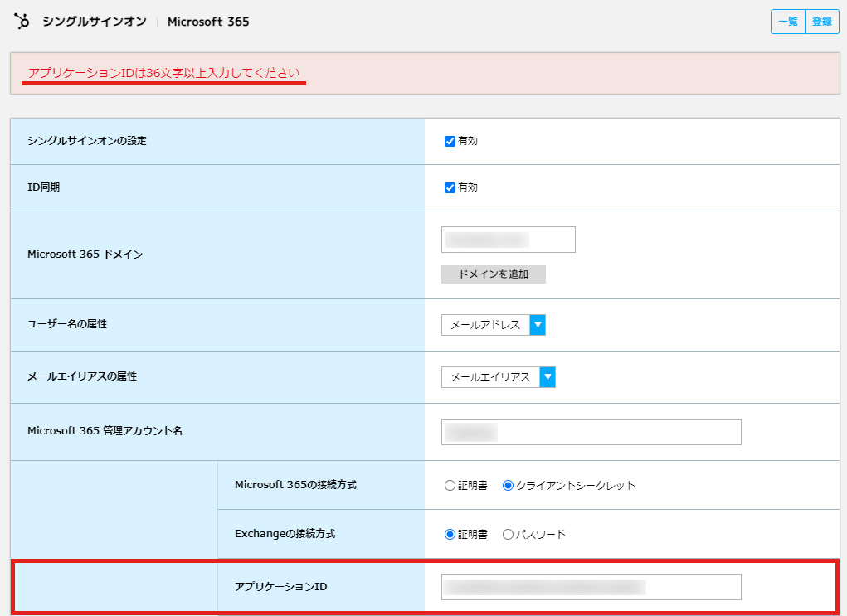The width and height of the screenshot is (847, 616).
Task: Click the ID同期 row label
Action: click(44, 187)
